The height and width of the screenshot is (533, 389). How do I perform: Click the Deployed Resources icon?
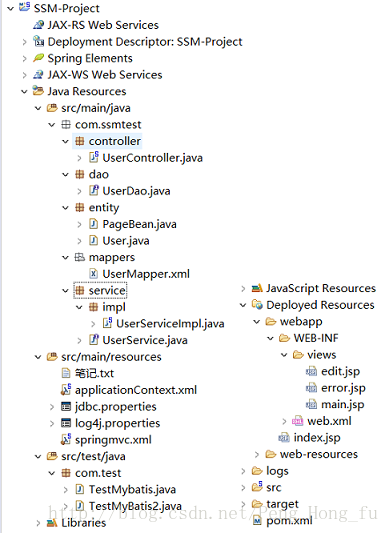pos(257,305)
